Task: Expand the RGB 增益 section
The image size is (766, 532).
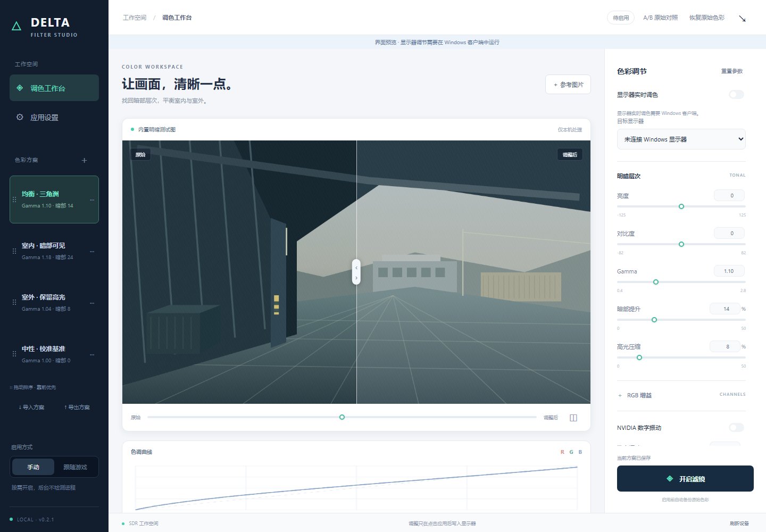Action: point(681,395)
